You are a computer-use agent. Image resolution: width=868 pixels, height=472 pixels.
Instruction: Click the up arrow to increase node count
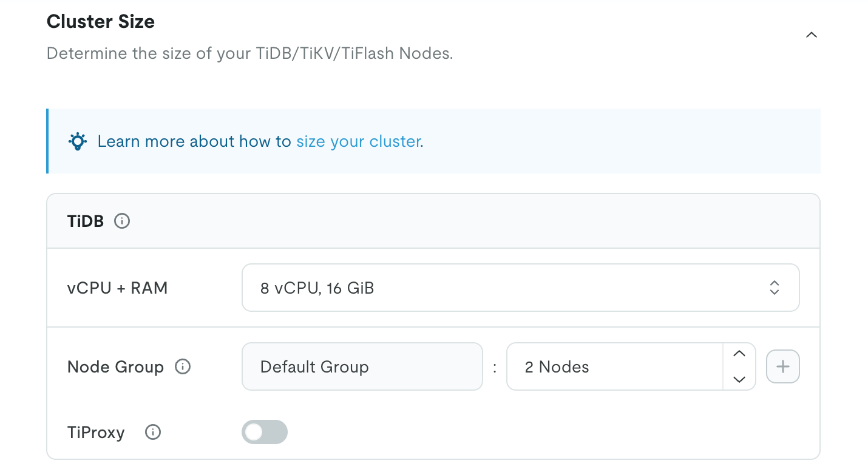pyautogui.click(x=739, y=354)
